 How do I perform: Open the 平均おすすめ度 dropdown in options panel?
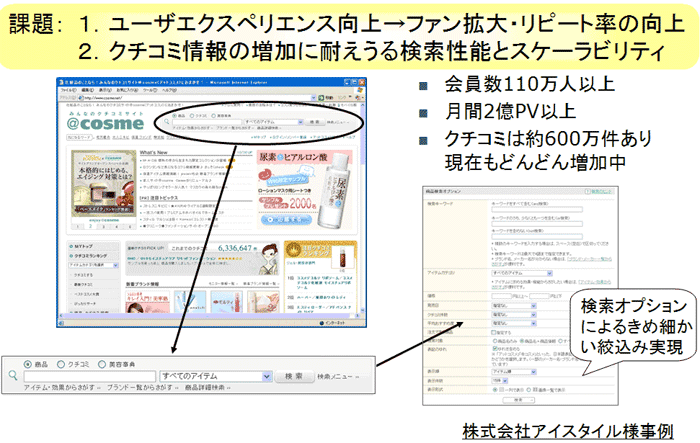coord(514,323)
